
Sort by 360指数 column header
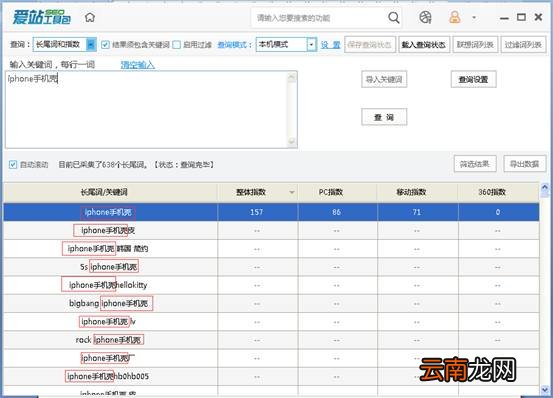[498, 192]
